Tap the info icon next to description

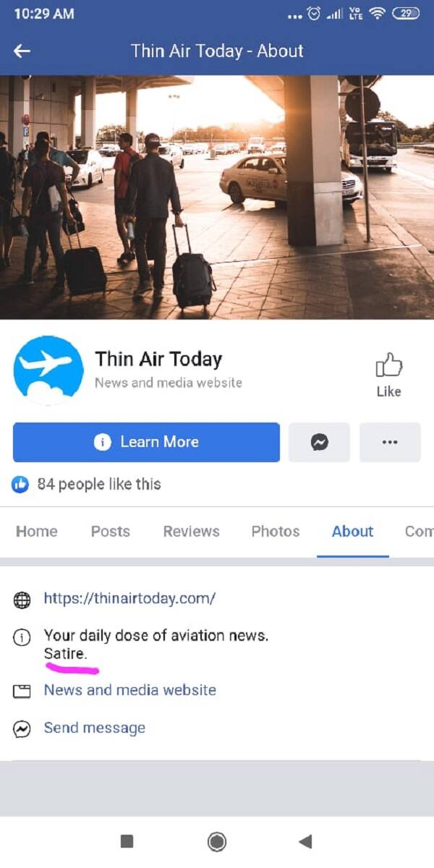(22, 637)
